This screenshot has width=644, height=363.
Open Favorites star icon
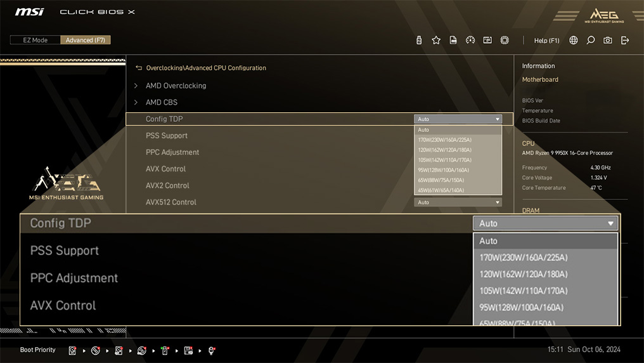coord(436,40)
